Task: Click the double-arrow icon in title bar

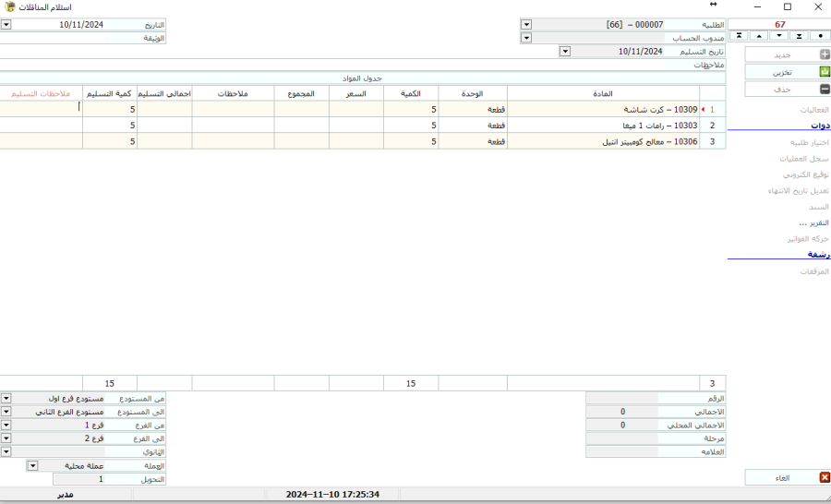Action: pyautogui.click(x=714, y=5)
